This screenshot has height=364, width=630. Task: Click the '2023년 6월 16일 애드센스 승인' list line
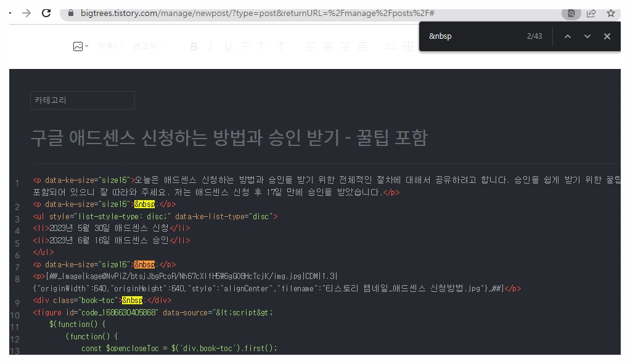pyautogui.click(x=112, y=240)
